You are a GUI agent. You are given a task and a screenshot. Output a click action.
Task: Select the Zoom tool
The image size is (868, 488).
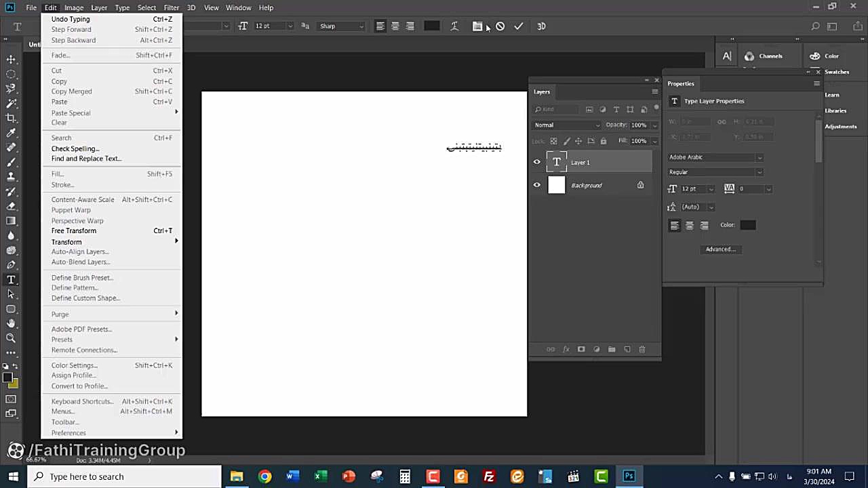coord(11,338)
